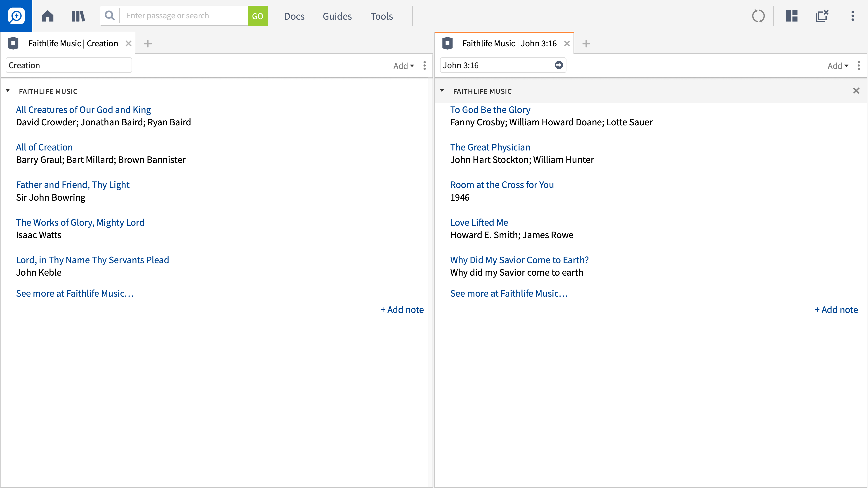Click See more at Faithlife Music in right panel

pyautogui.click(x=509, y=293)
